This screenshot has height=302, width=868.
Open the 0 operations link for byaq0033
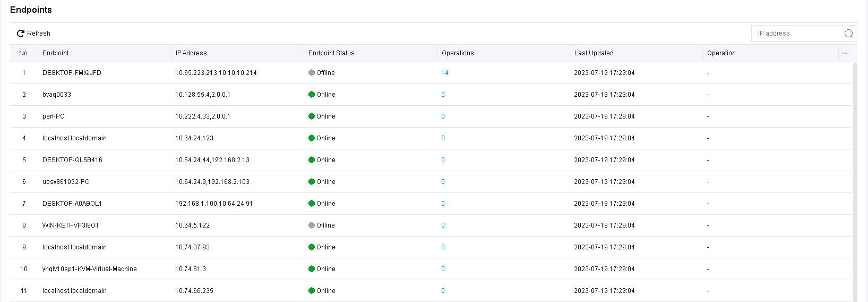point(443,95)
